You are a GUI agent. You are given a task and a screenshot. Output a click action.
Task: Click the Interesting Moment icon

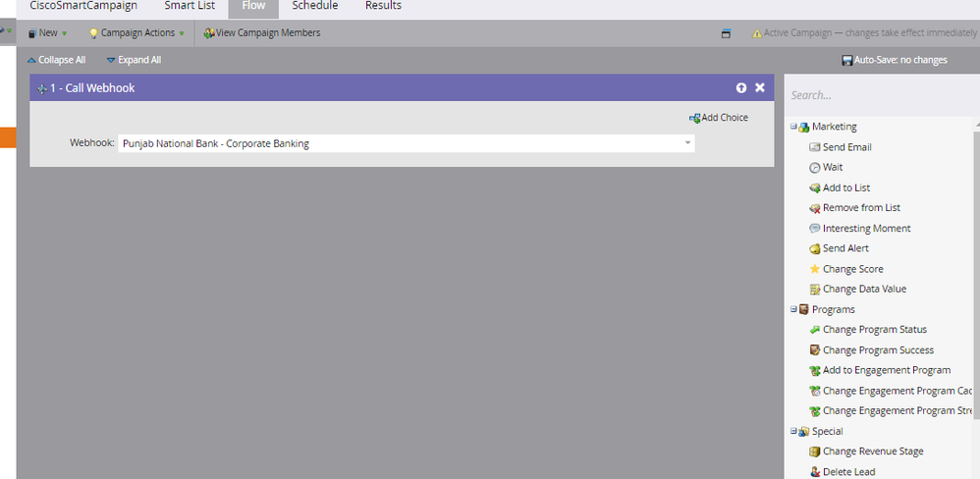(x=814, y=229)
